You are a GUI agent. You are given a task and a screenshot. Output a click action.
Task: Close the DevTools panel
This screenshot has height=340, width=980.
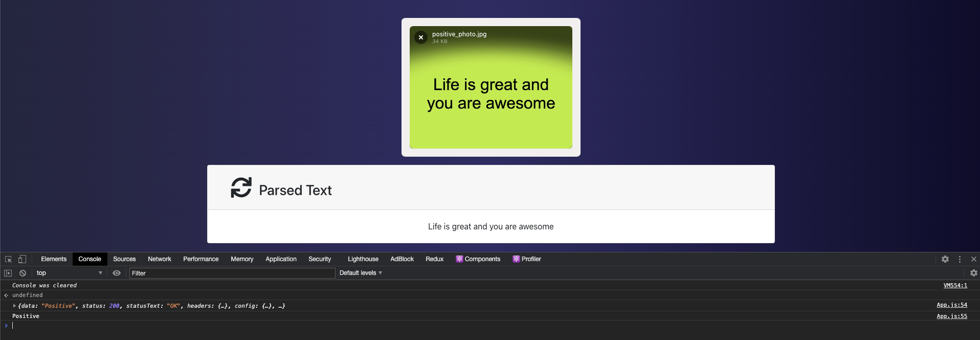(974, 259)
